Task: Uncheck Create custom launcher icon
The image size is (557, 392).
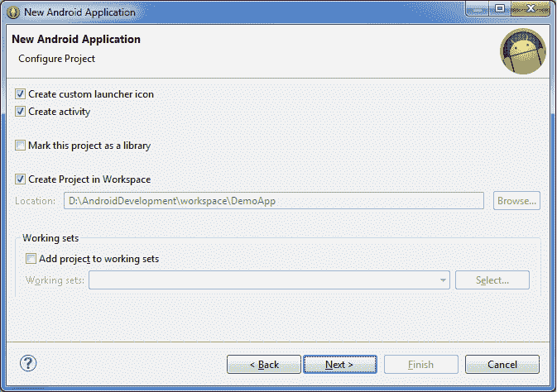Action: click(20, 94)
